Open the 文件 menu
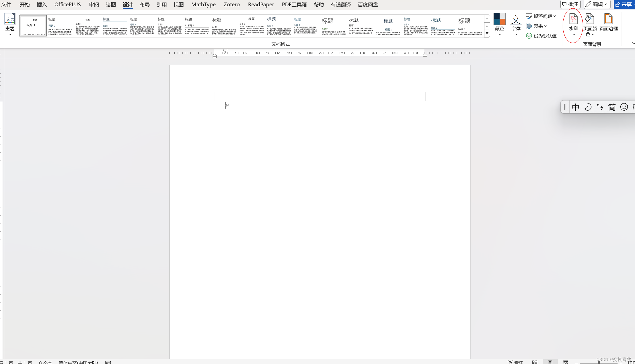This screenshot has width=635, height=364. [6, 5]
